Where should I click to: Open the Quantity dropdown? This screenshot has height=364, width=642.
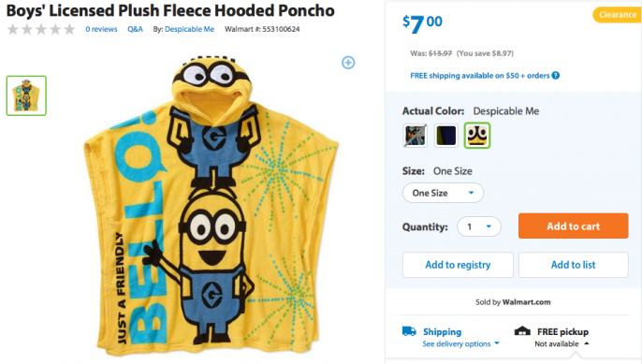coord(479,226)
